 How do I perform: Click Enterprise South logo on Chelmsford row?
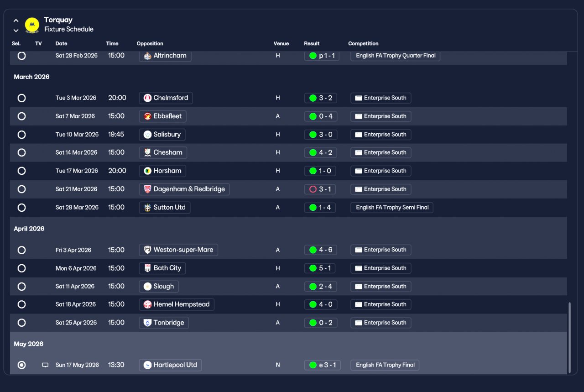click(x=359, y=98)
